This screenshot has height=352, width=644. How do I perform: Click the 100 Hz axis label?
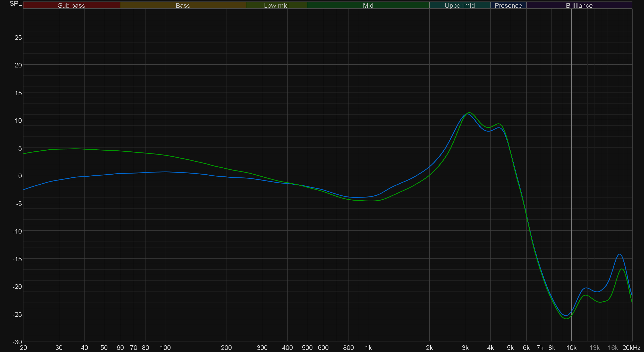(x=165, y=348)
